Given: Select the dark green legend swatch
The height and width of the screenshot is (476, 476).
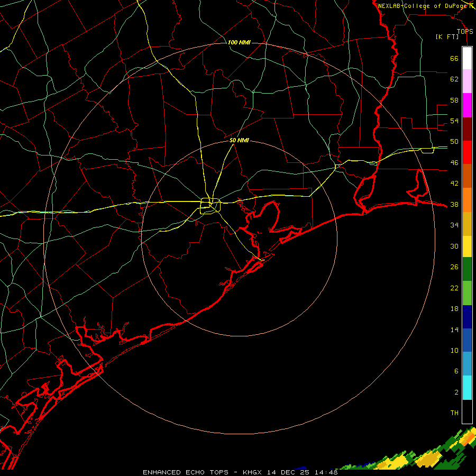Looking at the screenshot, I should pyautogui.click(x=467, y=269).
